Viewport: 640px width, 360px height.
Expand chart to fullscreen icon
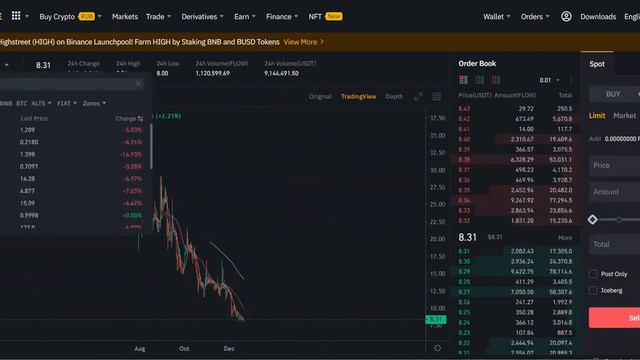(418, 97)
